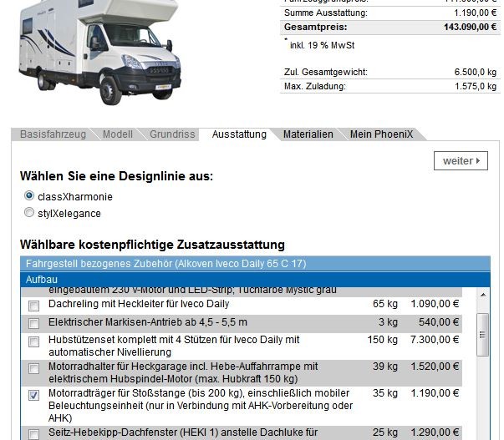This screenshot has width=504, height=440.
Task: Click the options list scrollbar thumb
Action: 482,334
